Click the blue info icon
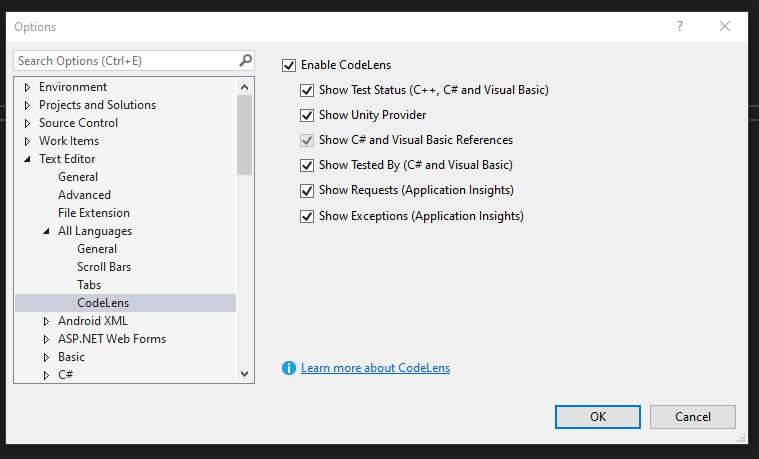The image size is (759, 459). coord(289,368)
